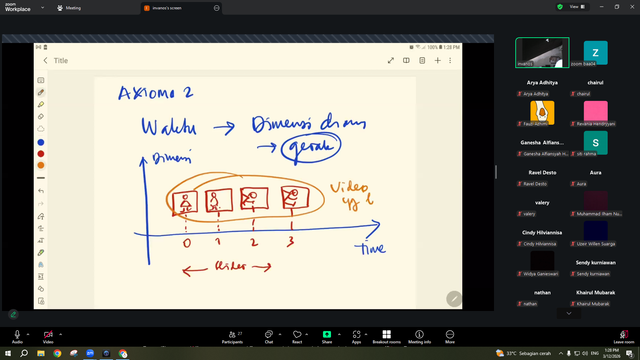Open the Chat panel
This screenshot has height=360, width=640.
click(269, 337)
